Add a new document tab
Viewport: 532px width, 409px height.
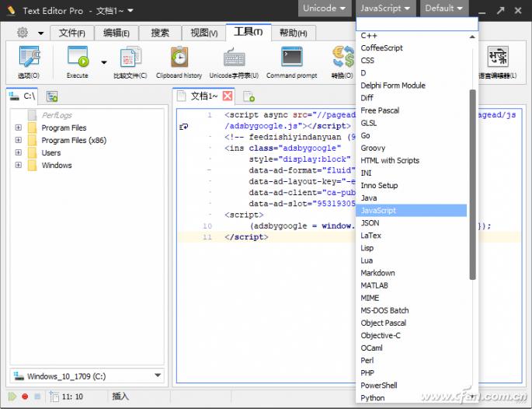pyautogui.click(x=249, y=96)
